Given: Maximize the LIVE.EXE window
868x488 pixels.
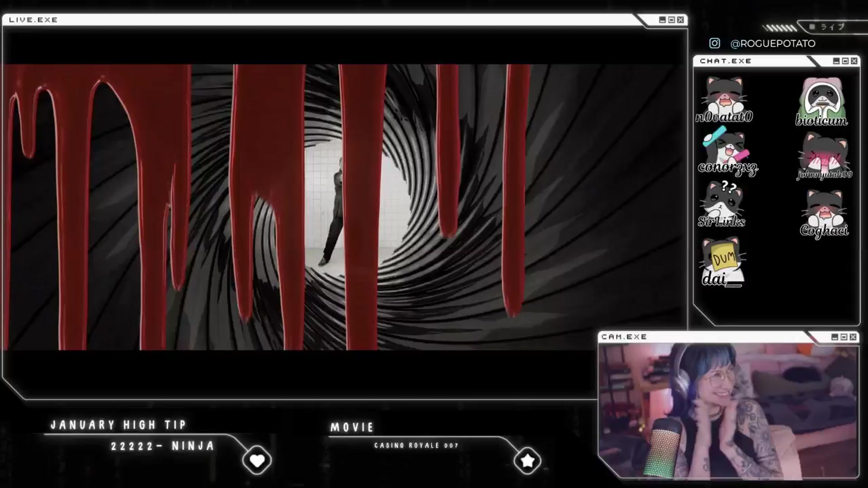Looking at the screenshot, I should point(671,20).
